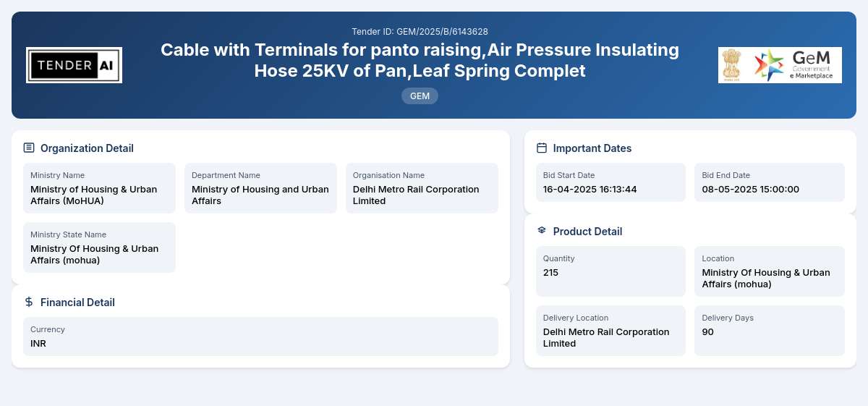
Task: Click the Product Detail layers icon
Action: 542,231
